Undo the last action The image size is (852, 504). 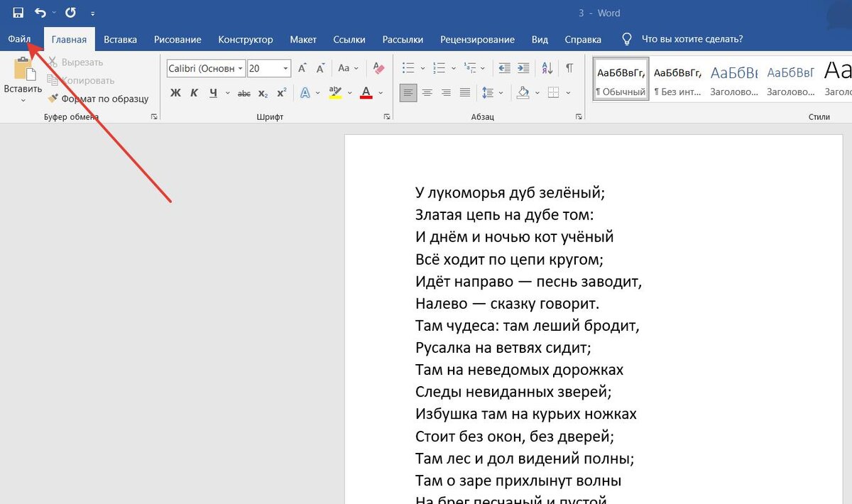pyautogui.click(x=40, y=13)
